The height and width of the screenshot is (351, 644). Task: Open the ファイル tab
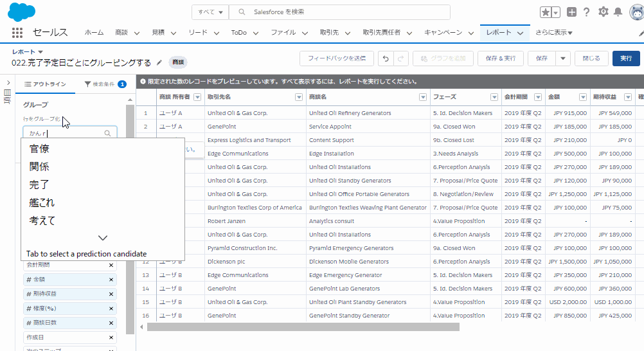283,33
